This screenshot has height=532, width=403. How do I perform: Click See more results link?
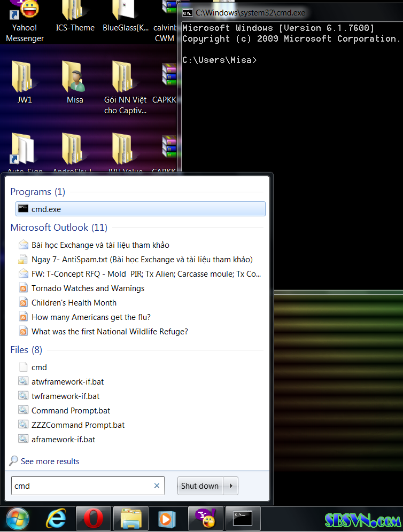(x=50, y=461)
